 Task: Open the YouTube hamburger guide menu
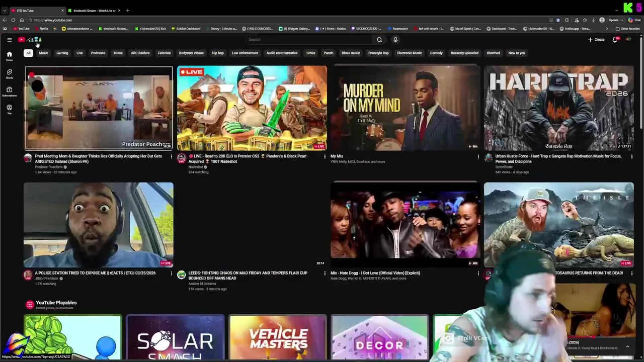tap(9, 40)
